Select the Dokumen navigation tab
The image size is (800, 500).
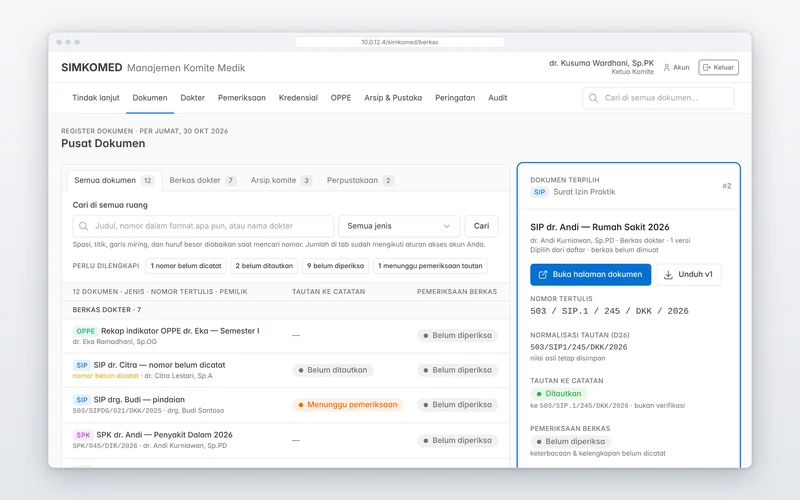[x=150, y=98]
